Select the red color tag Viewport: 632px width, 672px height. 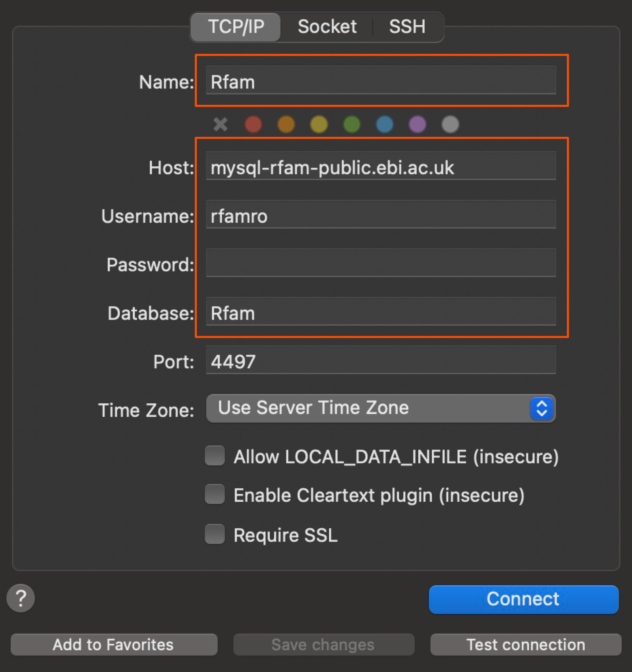tap(253, 124)
